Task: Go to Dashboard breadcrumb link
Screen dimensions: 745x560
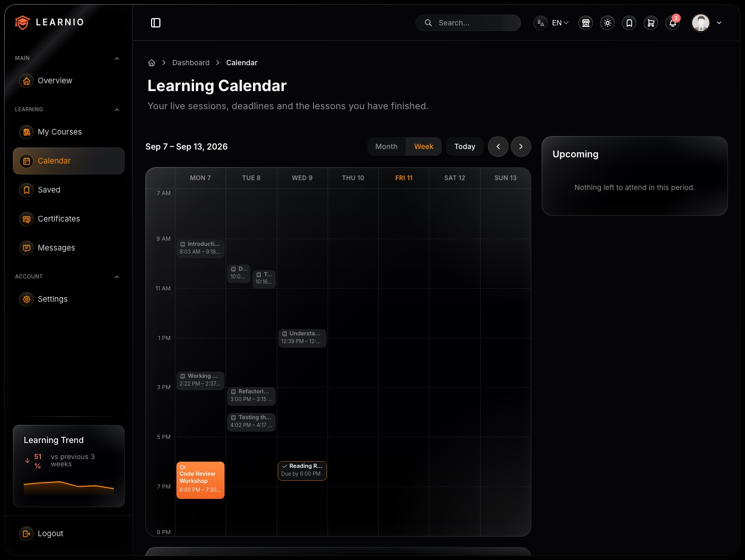Action: click(x=191, y=63)
